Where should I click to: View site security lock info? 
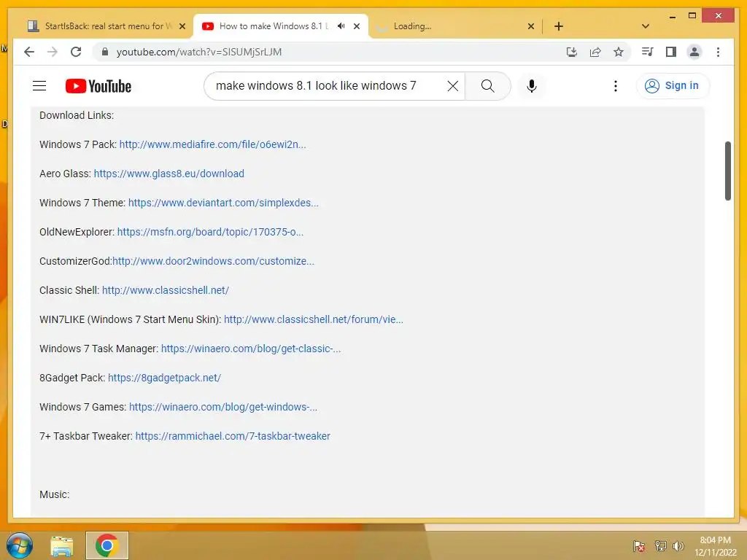[105, 52]
